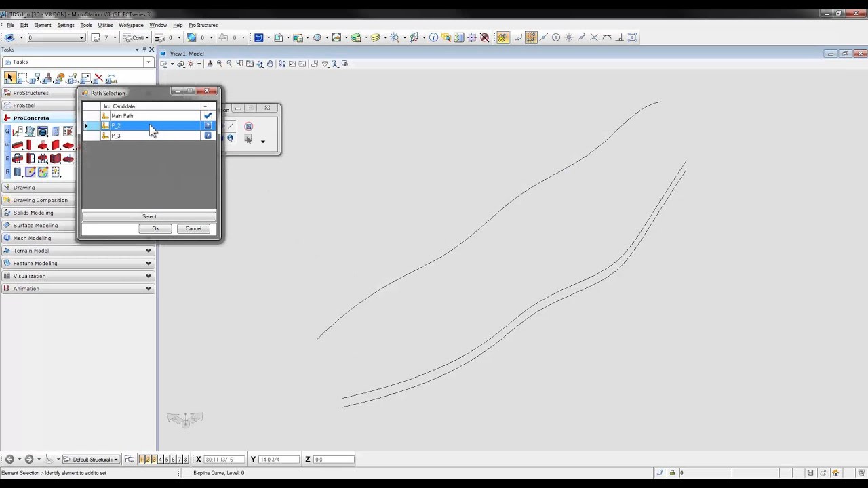Select the Element Selection arrow tool
Viewport: 868px width, 488px height.
tap(9, 79)
